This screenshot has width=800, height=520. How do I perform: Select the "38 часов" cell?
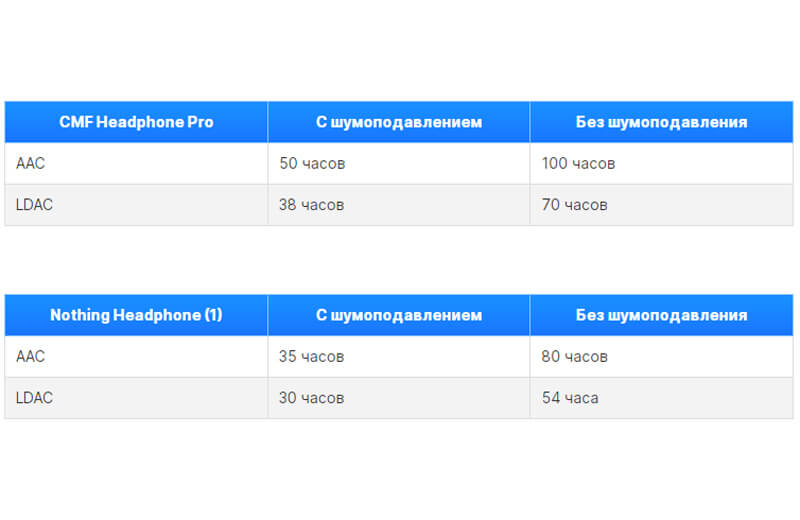(x=312, y=205)
